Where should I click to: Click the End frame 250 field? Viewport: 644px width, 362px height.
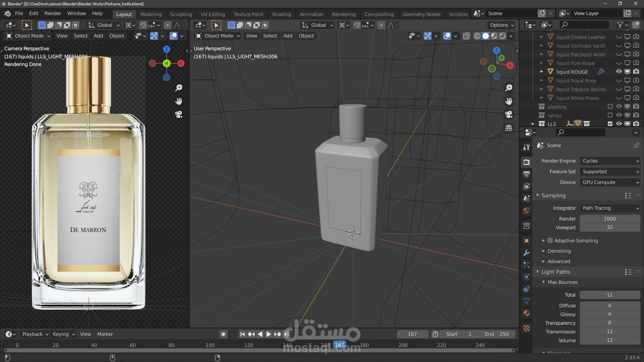[x=497, y=334]
